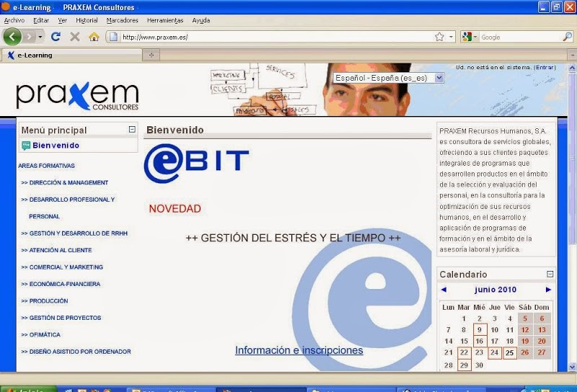
Task: Go to home page via house icon
Action: 94,37
